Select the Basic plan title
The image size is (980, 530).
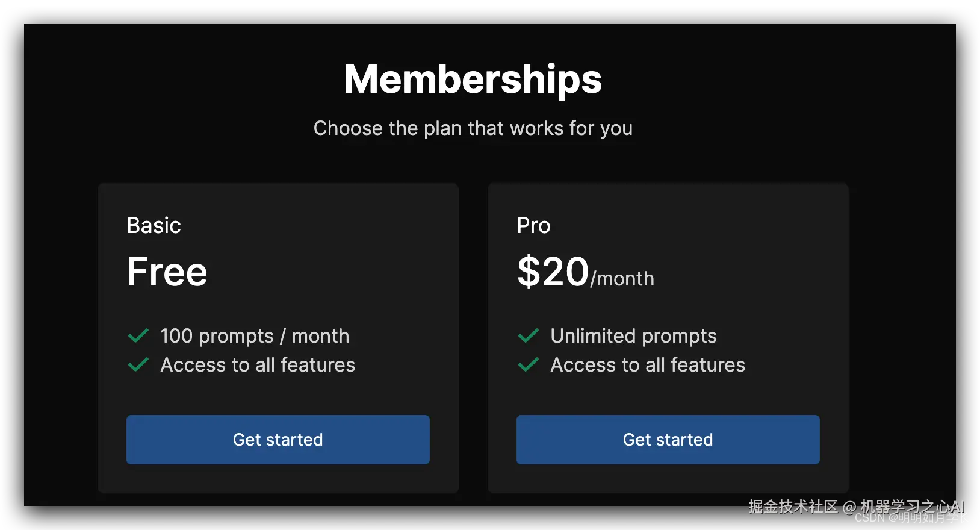click(154, 225)
